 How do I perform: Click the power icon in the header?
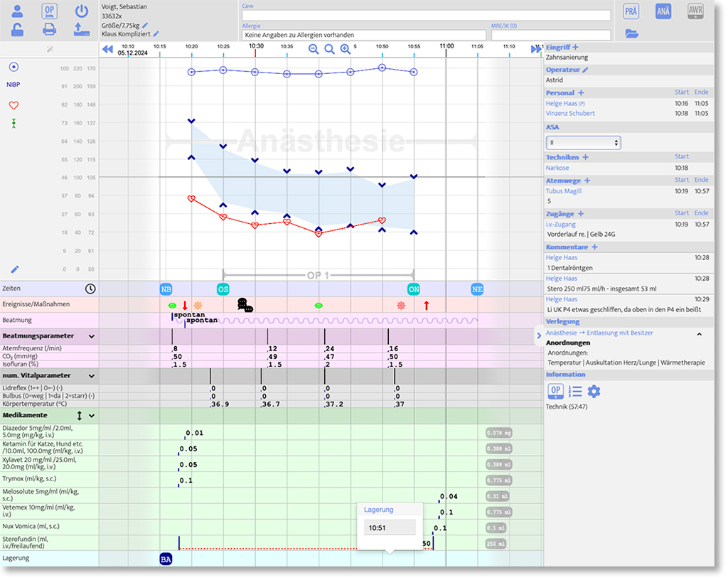82,11
